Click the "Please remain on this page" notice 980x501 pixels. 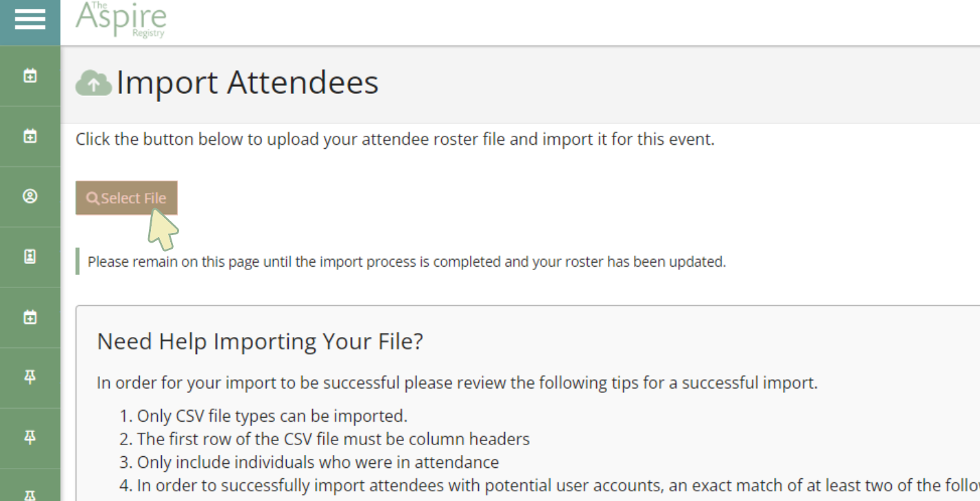tap(407, 262)
